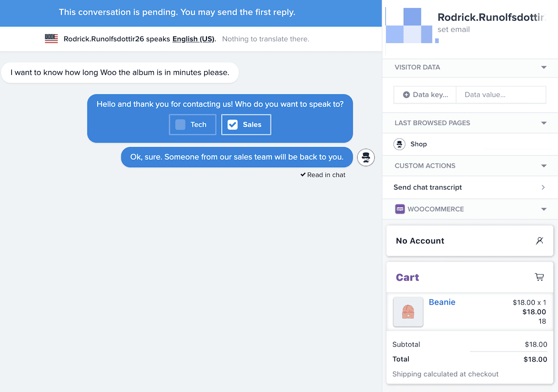558x392 pixels.
Task: Click the customer message about Woo album
Action: pos(120,72)
